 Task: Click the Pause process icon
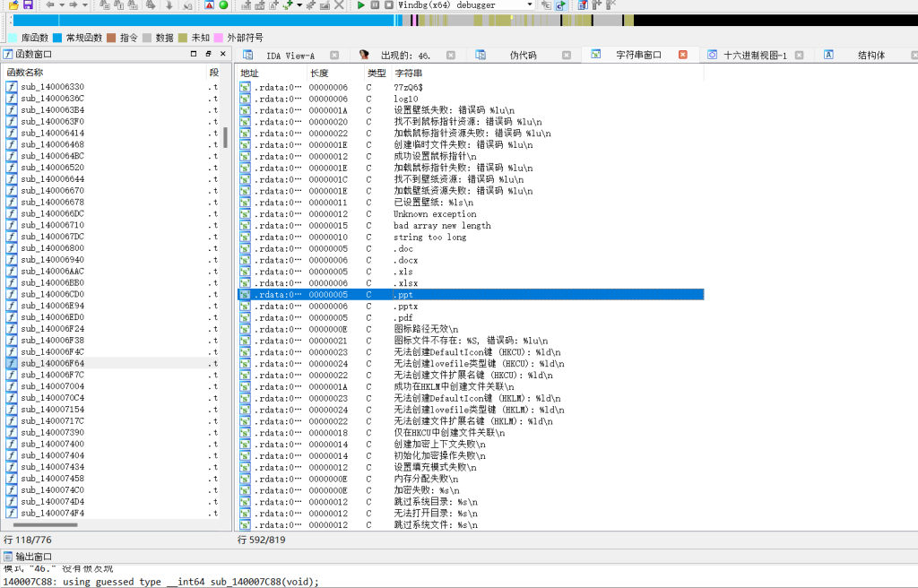375,5
